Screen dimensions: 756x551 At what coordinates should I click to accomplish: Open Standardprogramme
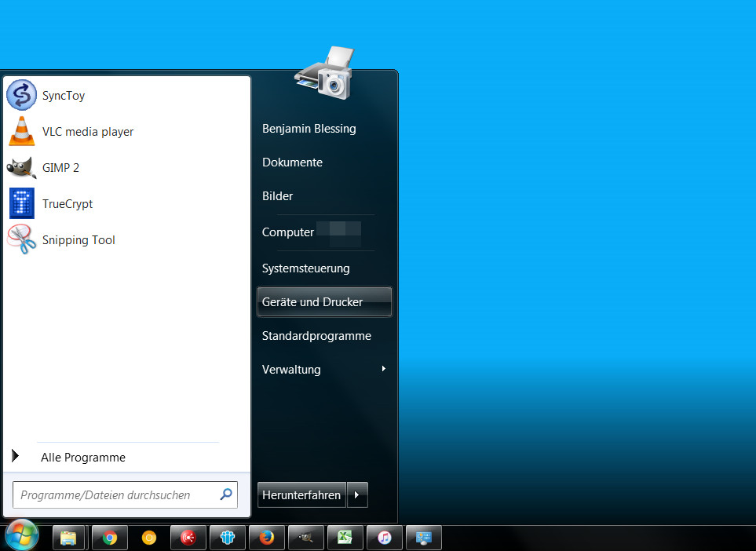point(316,336)
